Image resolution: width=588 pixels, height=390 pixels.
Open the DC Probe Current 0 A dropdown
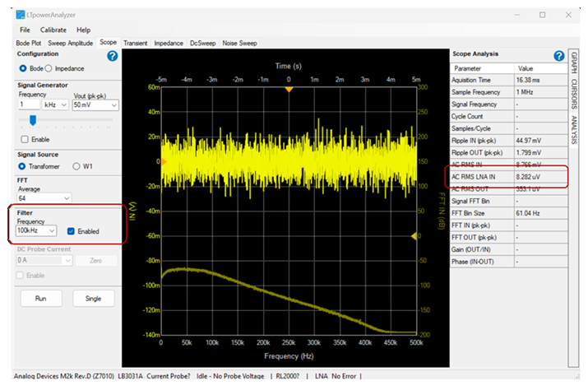[x=44, y=260]
